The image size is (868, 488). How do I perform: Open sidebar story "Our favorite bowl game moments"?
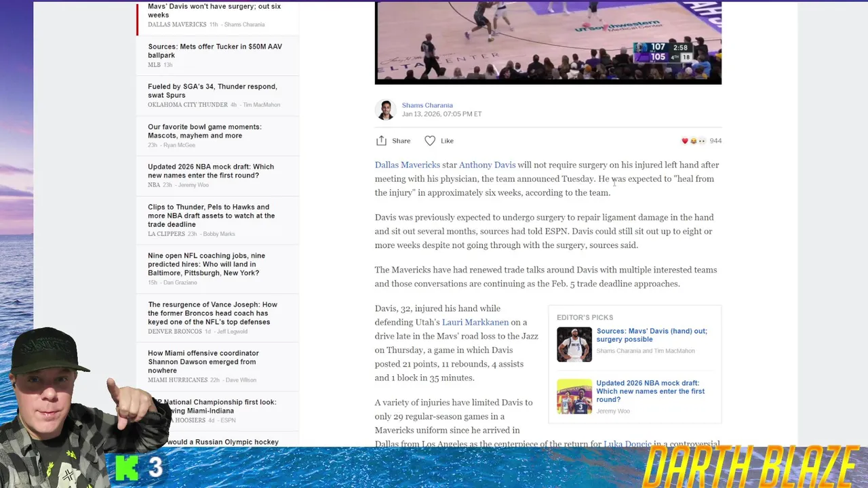pyautogui.click(x=205, y=131)
